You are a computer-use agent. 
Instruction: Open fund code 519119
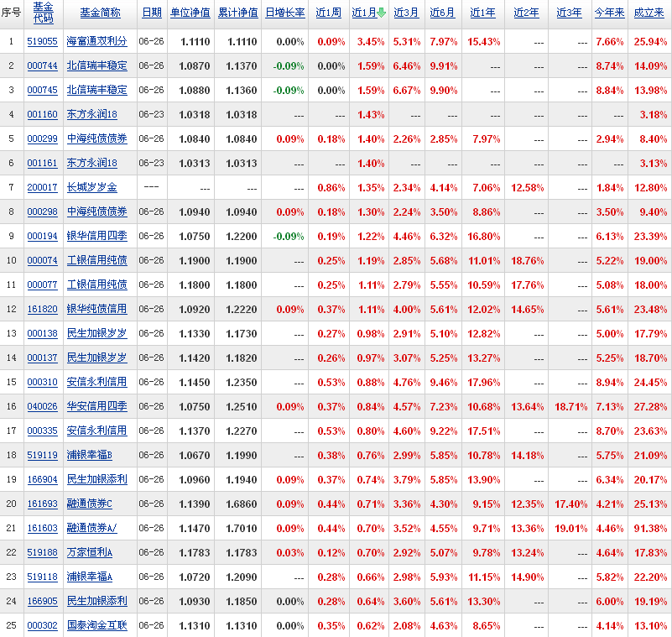tap(43, 455)
